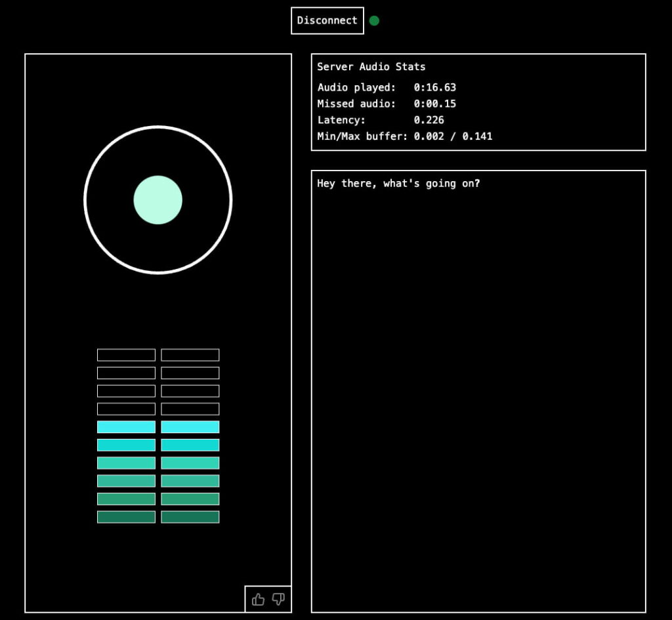The width and height of the screenshot is (672, 620).
Task: Click the mint-colored center of the audio circle
Action: pos(157,199)
